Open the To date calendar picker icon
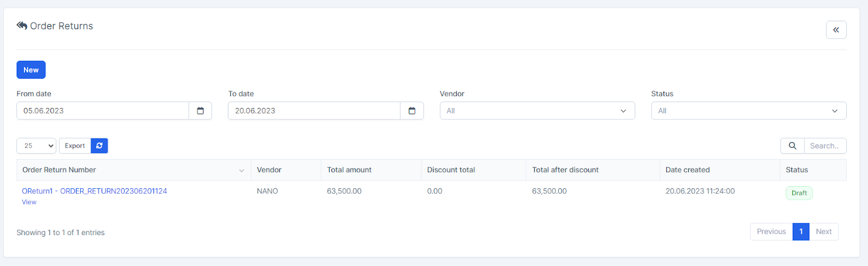This screenshot has width=868, height=266. (x=412, y=111)
